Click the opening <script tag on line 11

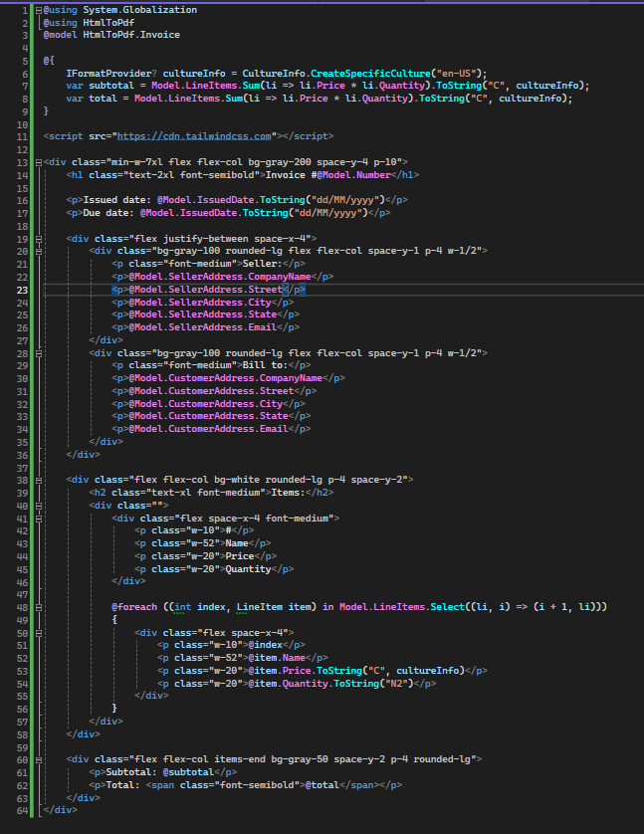63,136
